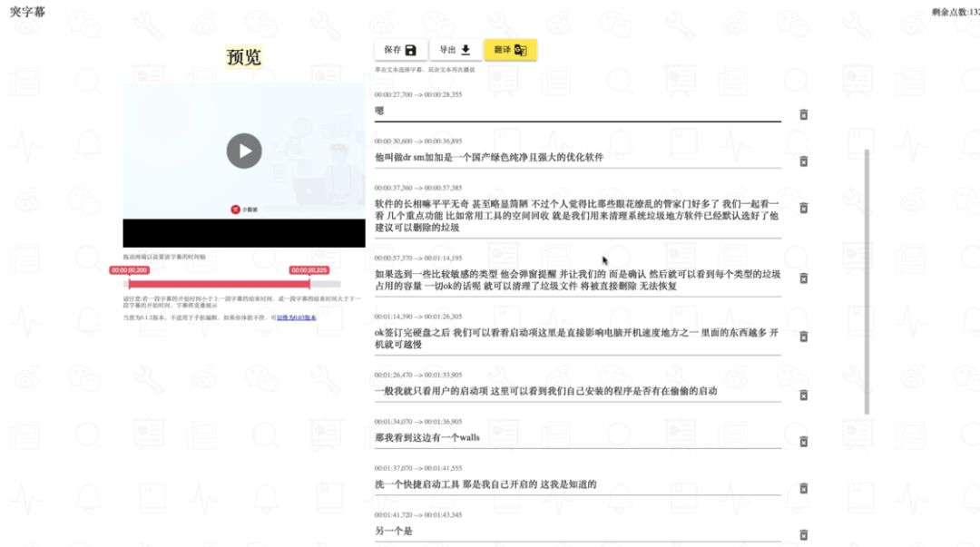Click the timestamp 00:01:34,070 --> 00:01:36,905
The image size is (980, 547).
(418, 421)
